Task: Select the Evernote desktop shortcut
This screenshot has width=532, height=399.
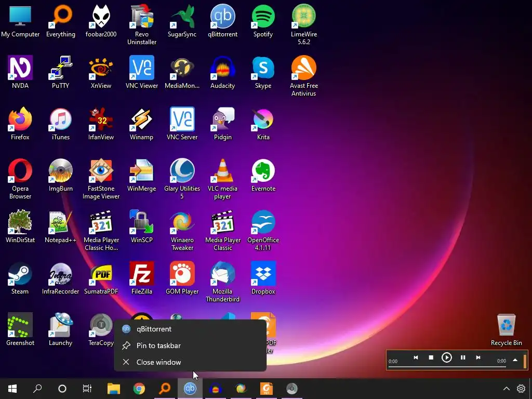Action: click(x=263, y=176)
